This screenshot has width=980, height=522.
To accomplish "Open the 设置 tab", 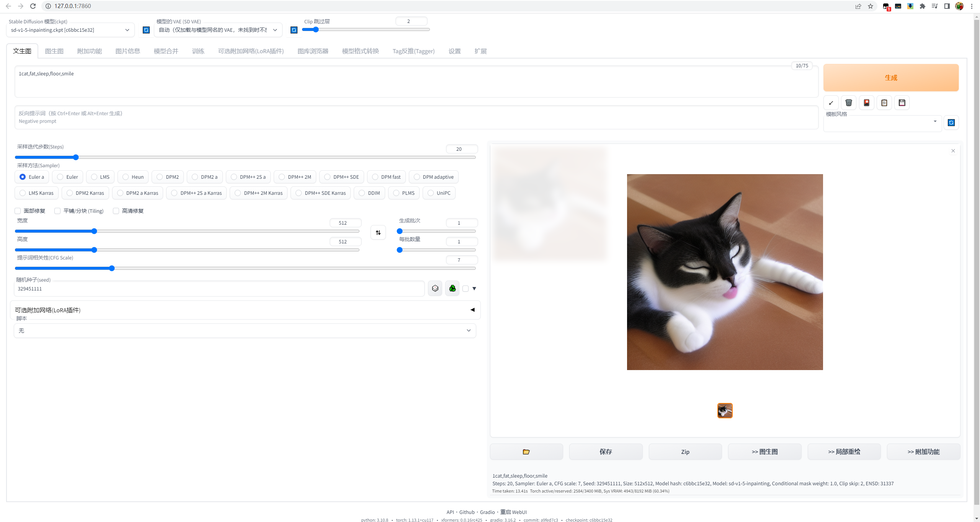I will [454, 51].
